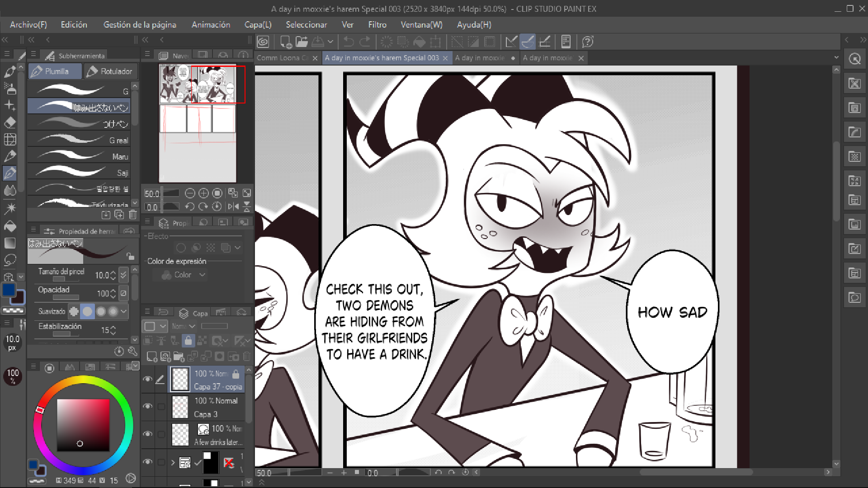Screen dimensions: 868x488
Task: Open the save options dropdown arrow
Action: 330,42
